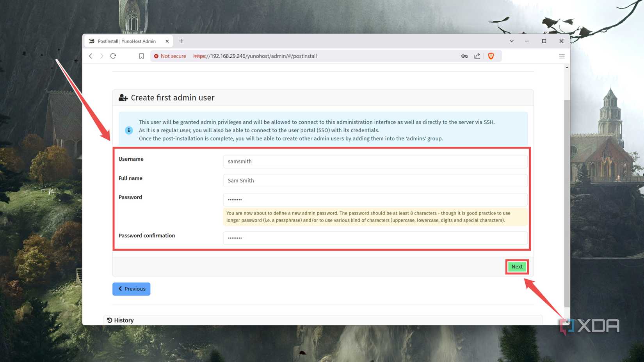Screen dimensions: 644x362
Task: Click the info icon beside the admin notice
Action: click(129, 130)
